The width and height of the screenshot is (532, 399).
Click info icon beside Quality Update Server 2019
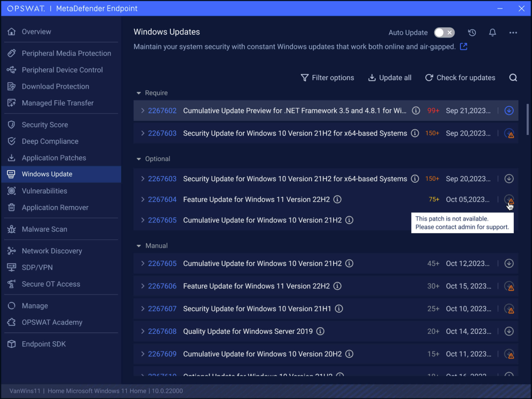pyautogui.click(x=320, y=331)
